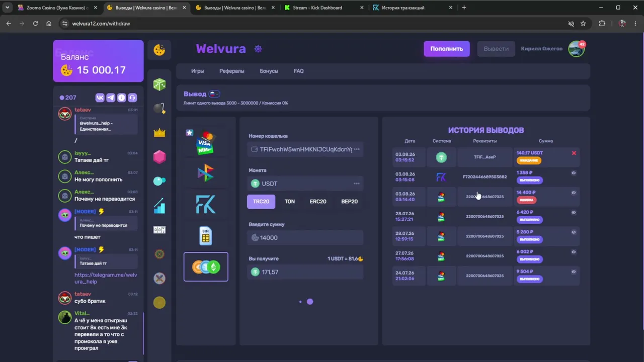Click the Пополнить deposit button
The image size is (644, 362).
coord(447,49)
